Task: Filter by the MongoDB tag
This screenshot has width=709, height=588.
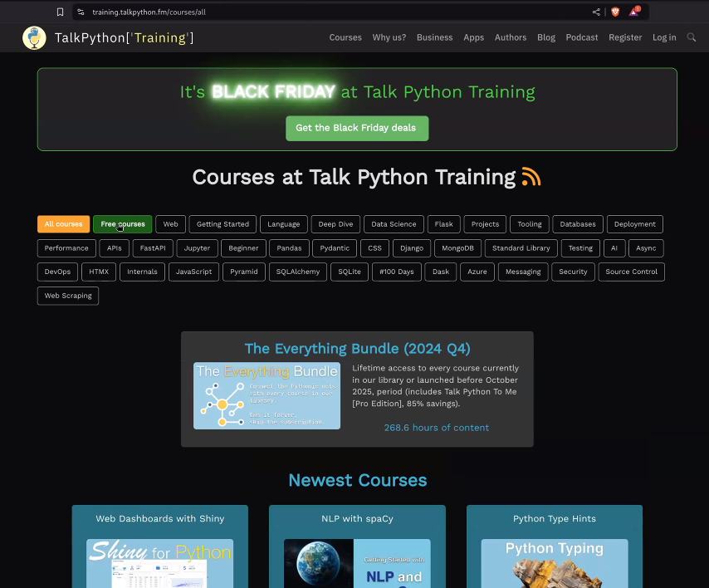Action: [x=458, y=248]
